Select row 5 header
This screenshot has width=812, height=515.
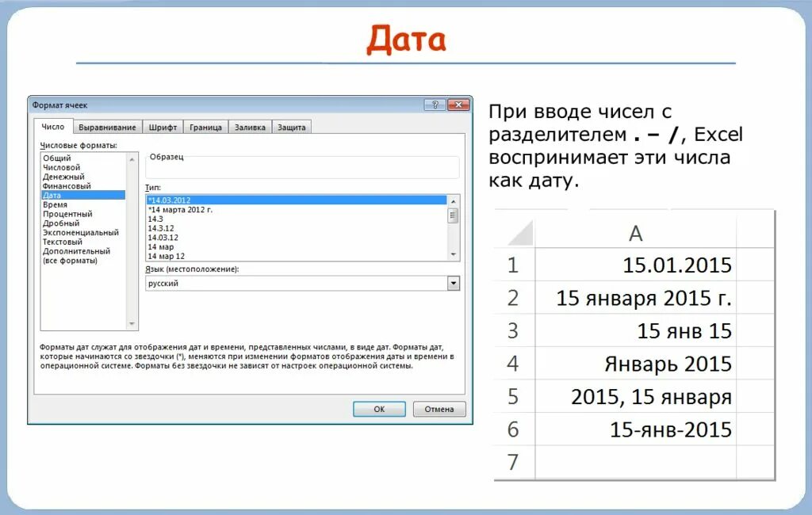coord(513,396)
